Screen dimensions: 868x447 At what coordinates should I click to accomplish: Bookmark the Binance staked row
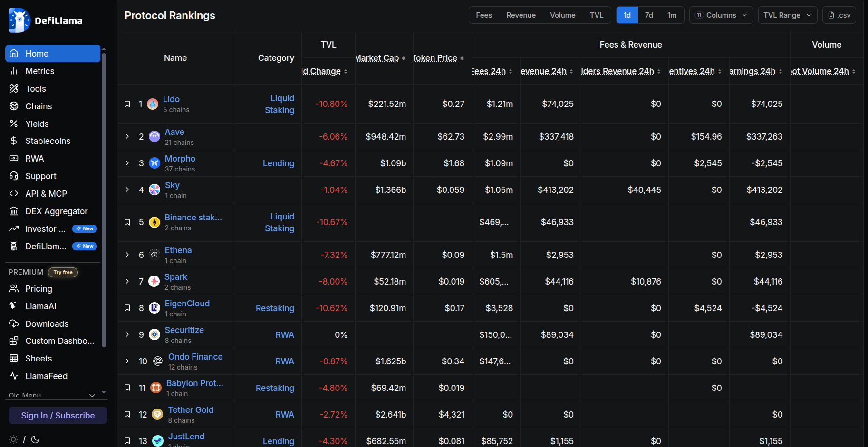tap(127, 222)
